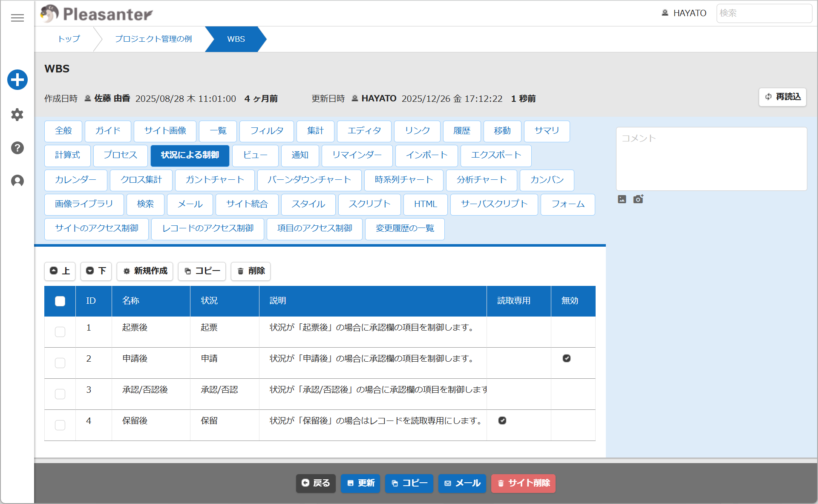Check the row for 保留後
This screenshot has width=818, height=504.
60,425
